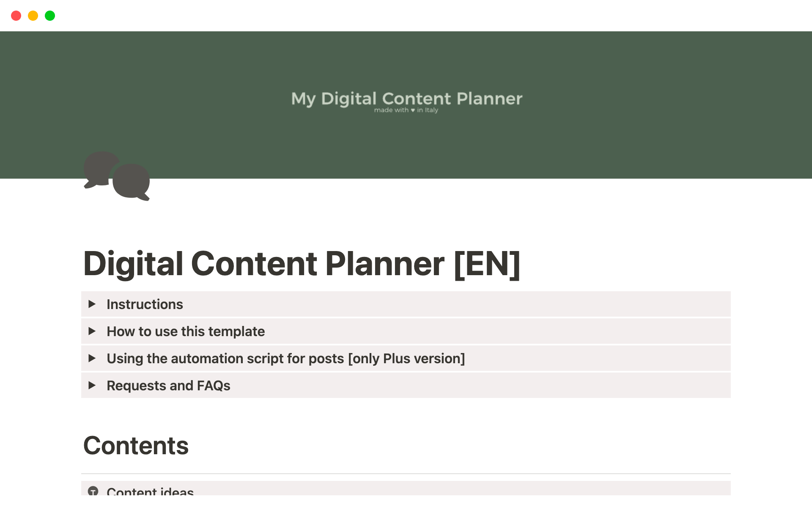This screenshot has height=508, width=812.
Task: Maximize the window with the green button
Action: (x=50, y=16)
